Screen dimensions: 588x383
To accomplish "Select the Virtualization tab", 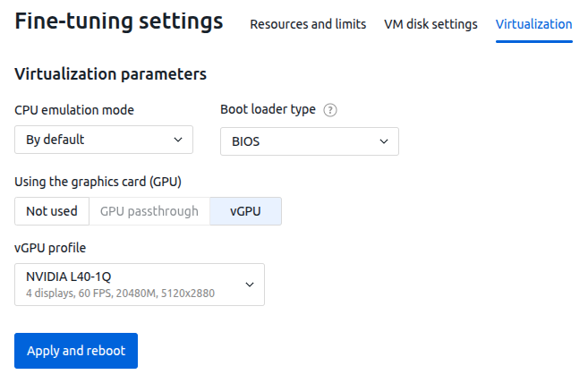I will [x=534, y=24].
